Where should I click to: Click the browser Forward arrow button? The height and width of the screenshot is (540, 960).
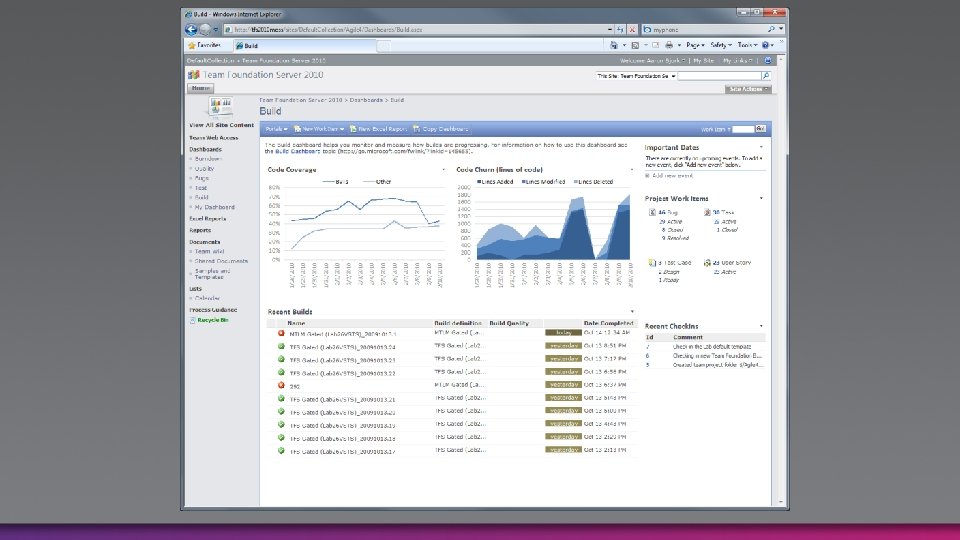pos(205,29)
